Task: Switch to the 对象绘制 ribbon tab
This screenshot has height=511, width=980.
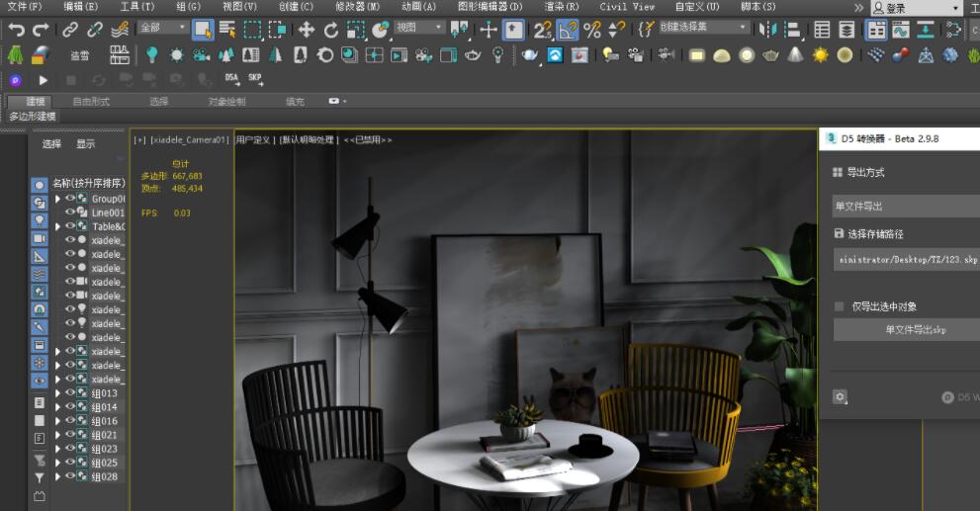Action: coord(226,101)
